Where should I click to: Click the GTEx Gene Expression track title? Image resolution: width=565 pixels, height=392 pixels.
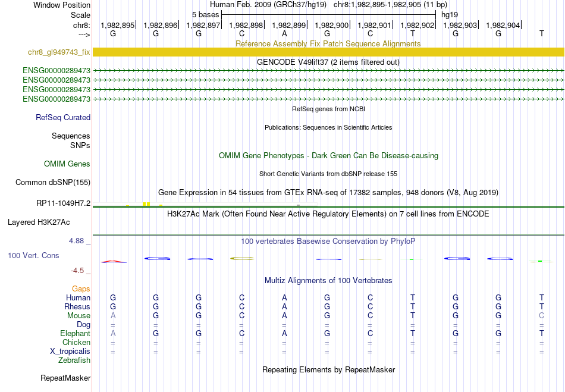pos(328,192)
